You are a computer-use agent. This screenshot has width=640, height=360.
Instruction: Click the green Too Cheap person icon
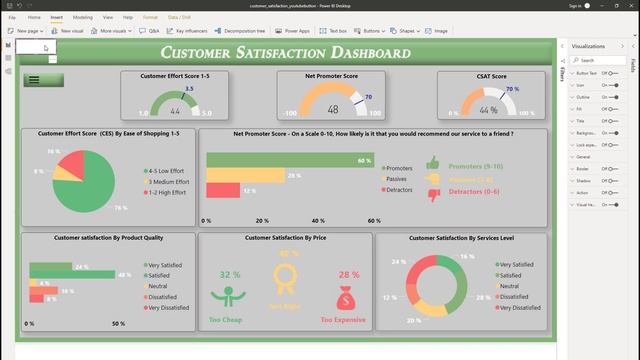(x=228, y=296)
